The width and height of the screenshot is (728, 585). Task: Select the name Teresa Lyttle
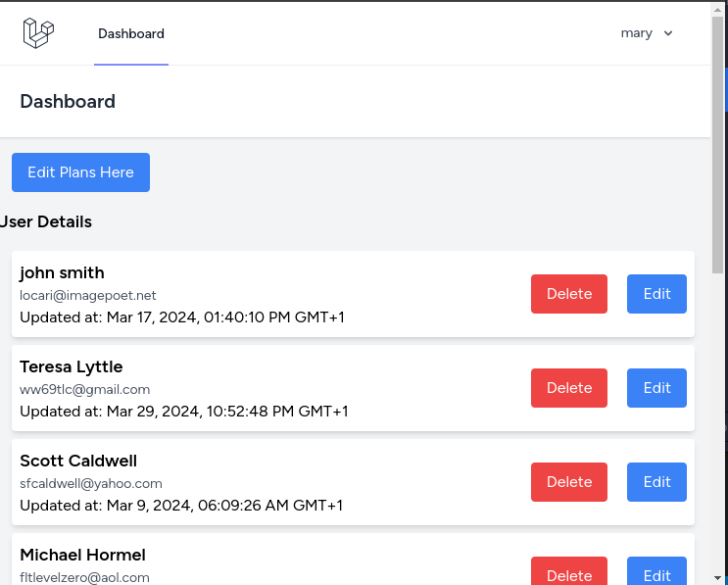pyautogui.click(x=71, y=366)
